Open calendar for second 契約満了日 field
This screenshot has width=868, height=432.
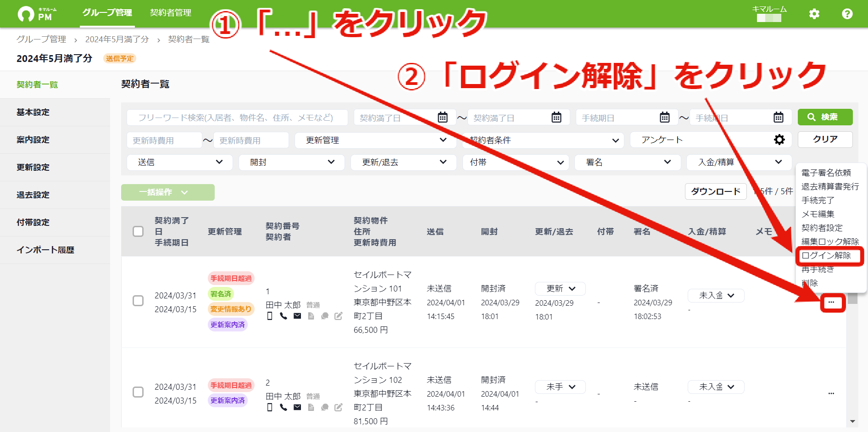pos(556,117)
